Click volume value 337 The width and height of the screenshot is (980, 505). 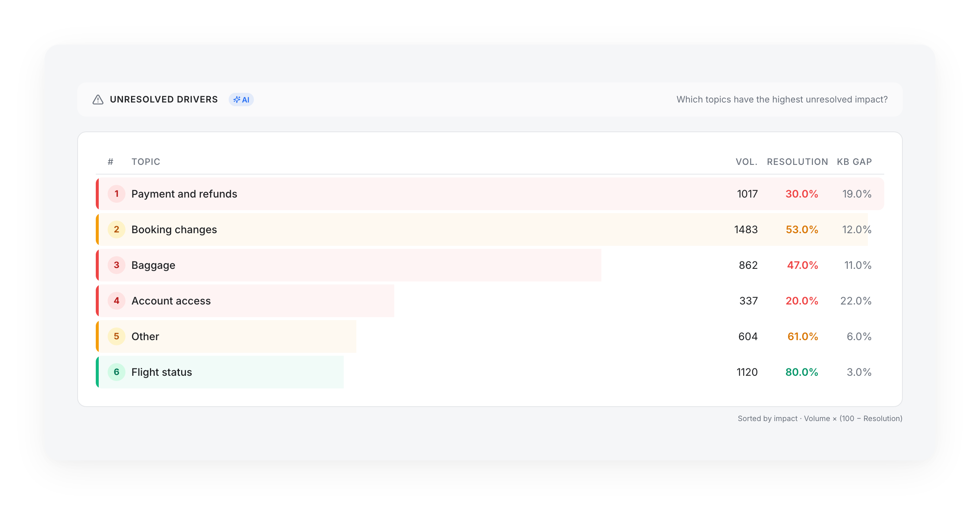tap(748, 301)
